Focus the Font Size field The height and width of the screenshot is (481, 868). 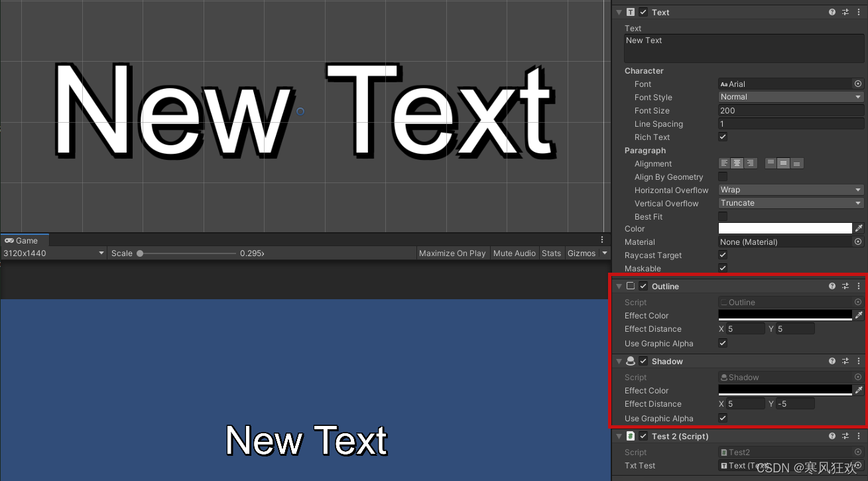point(791,110)
